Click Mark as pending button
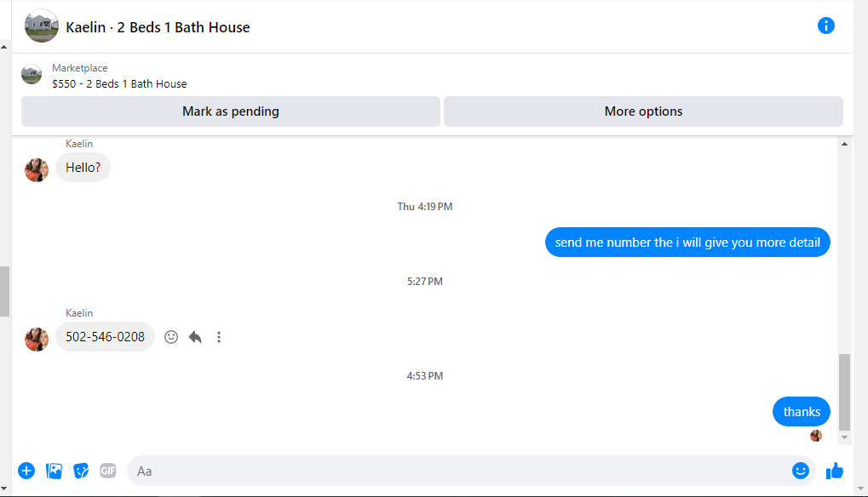This screenshot has height=497, width=868. point(231,111)
